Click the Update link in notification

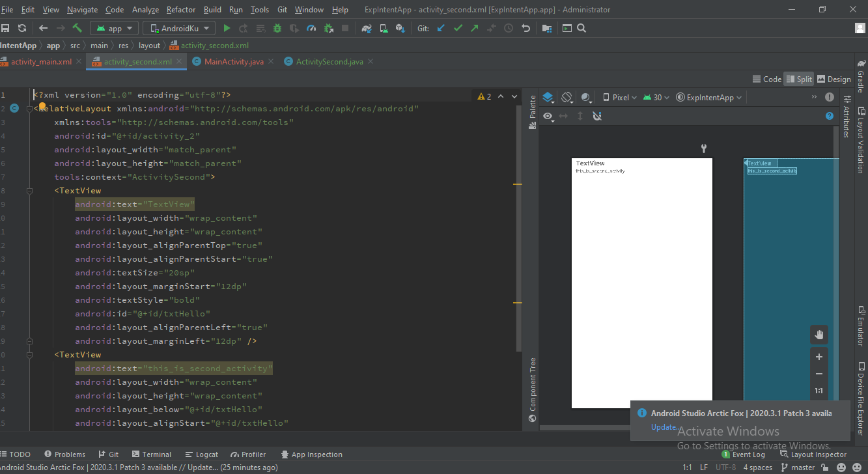664,427
